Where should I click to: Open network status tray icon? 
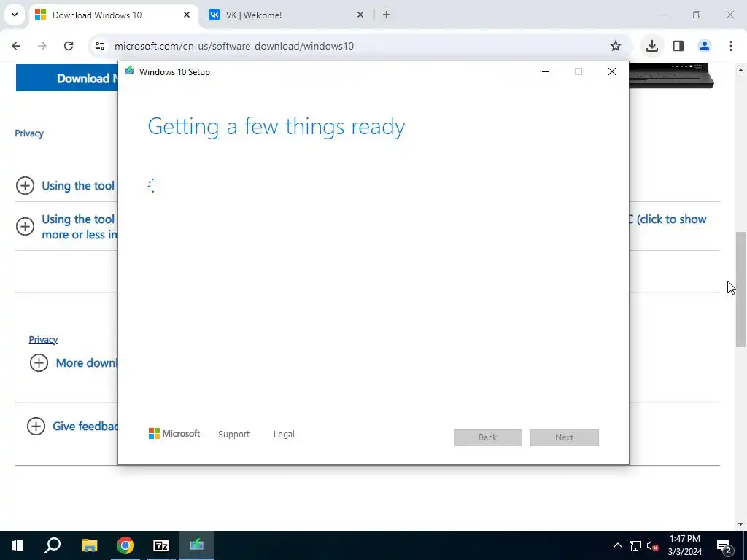click(635, 545)
